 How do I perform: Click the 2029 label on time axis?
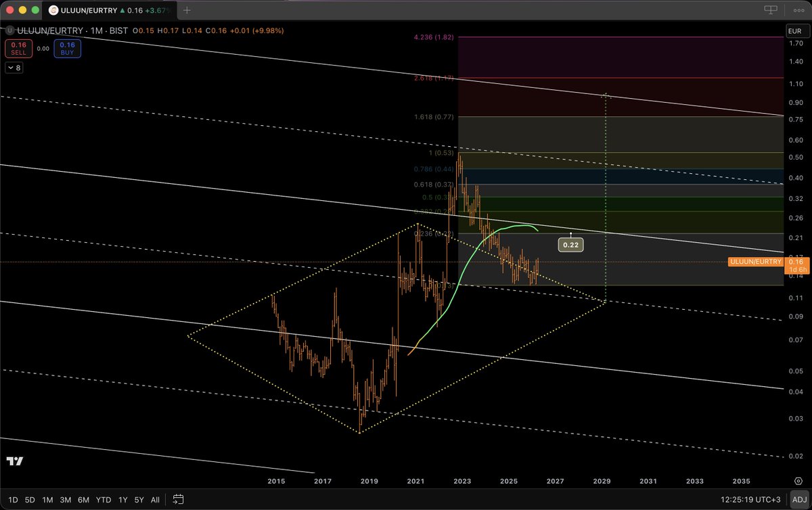click(x=602, y=482)
